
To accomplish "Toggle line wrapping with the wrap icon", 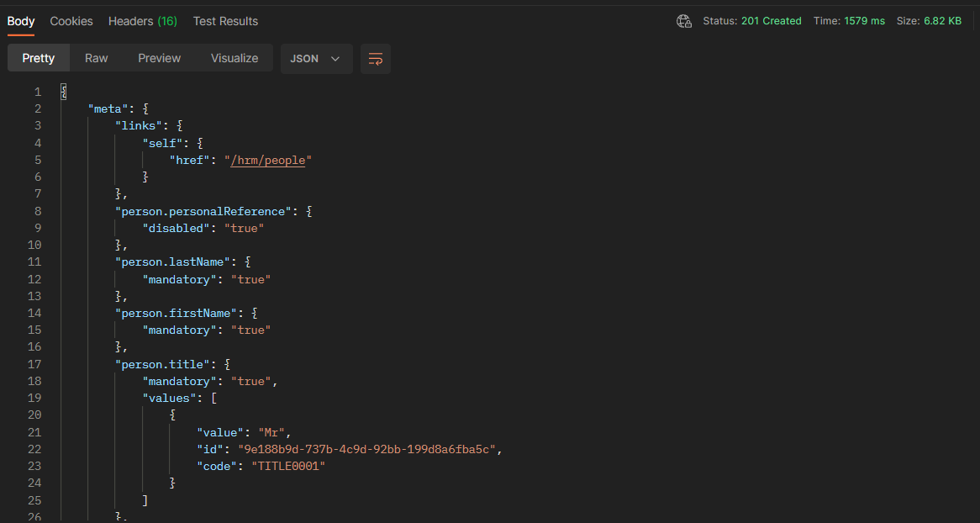I will (375, 59).
